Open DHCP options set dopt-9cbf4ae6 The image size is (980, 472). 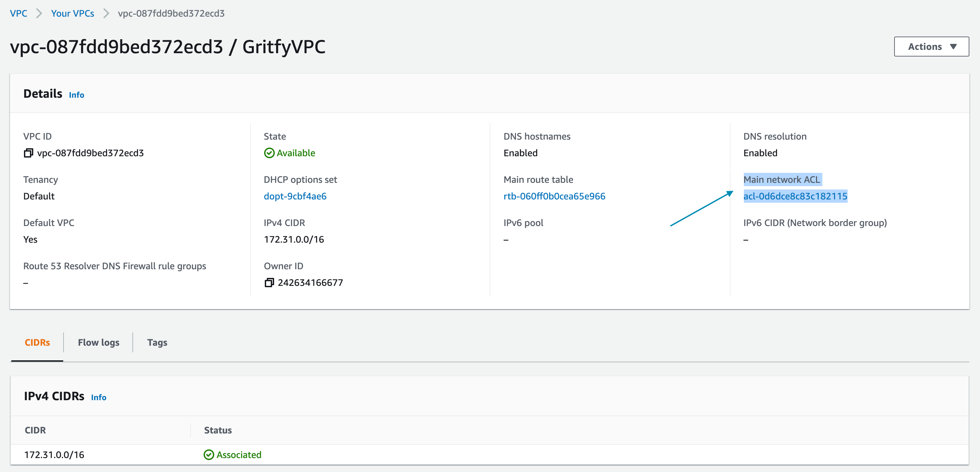295,196
